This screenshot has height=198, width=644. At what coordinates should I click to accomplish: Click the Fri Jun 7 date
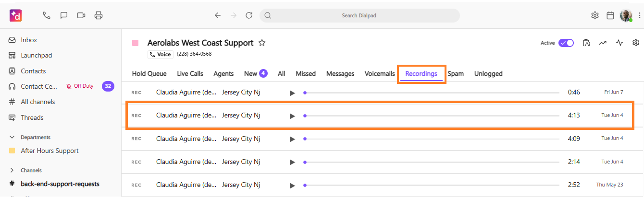(x=613, y=92)
